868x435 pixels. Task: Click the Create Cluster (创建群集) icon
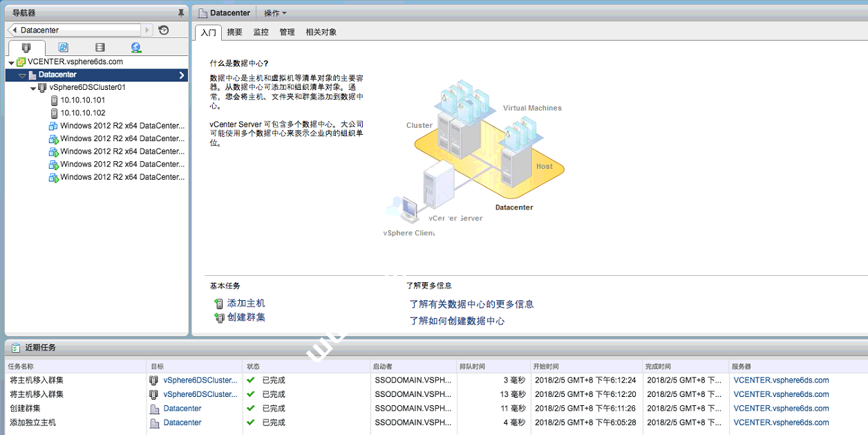219,317
